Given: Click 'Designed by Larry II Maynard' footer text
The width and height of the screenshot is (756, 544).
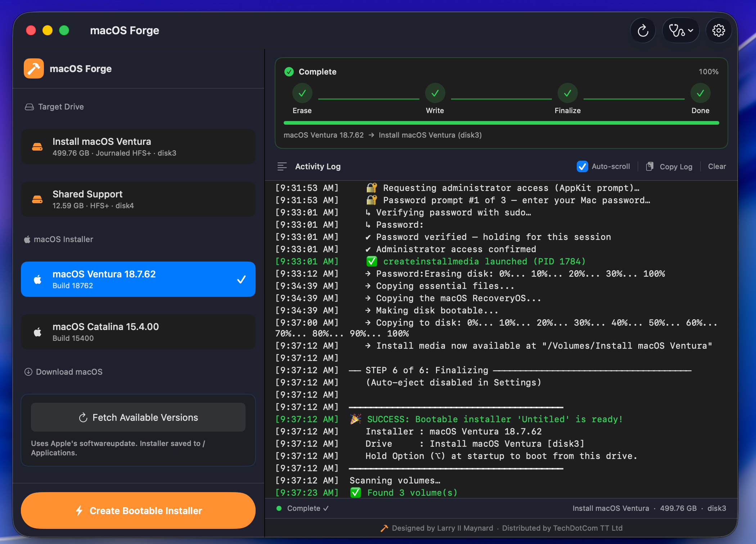Looking at the screenshot, I should (x=442, y=528).
